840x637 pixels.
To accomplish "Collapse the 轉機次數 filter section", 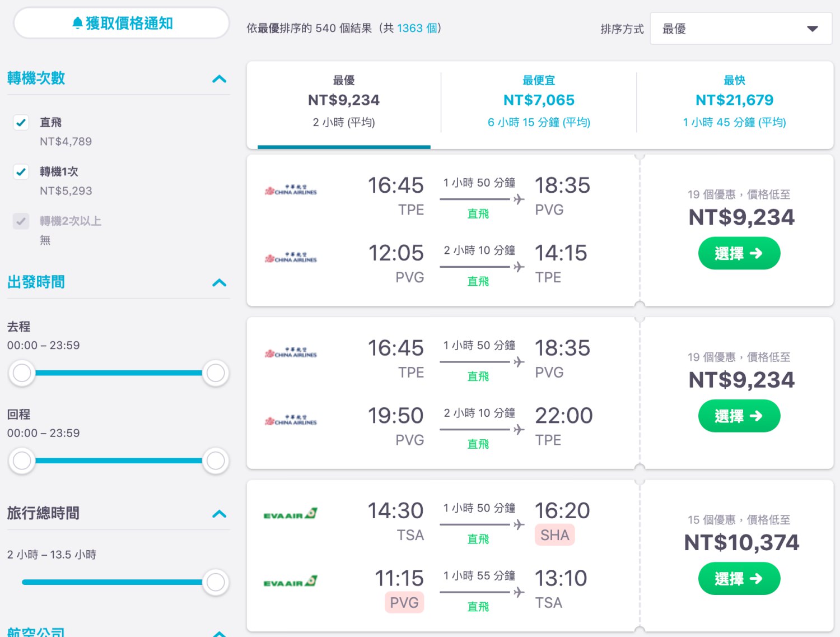I will point(220,79).
